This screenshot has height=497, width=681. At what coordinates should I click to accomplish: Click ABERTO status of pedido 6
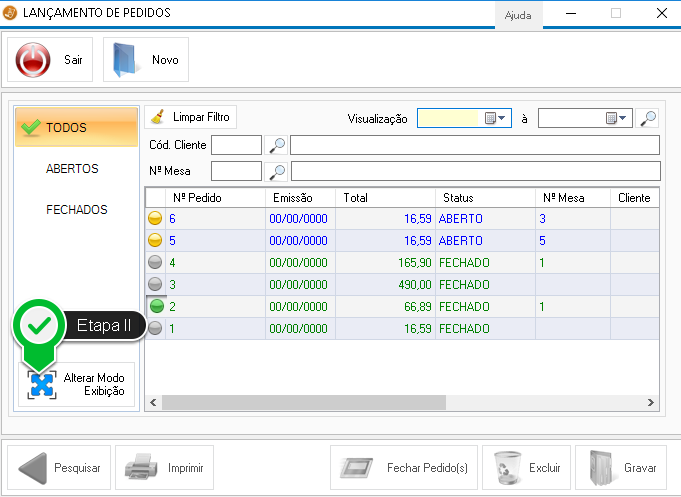coord(485,219)
